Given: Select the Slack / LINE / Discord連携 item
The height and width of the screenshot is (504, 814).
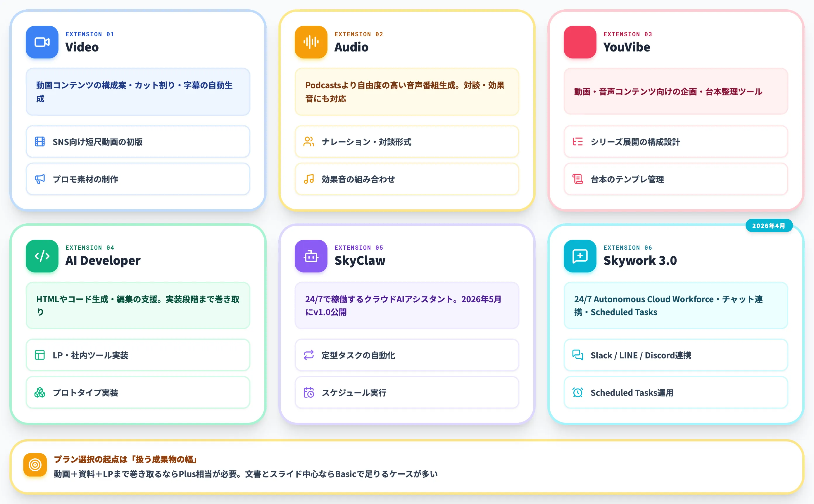Looking at the screenshot, I should click(676, 355).
